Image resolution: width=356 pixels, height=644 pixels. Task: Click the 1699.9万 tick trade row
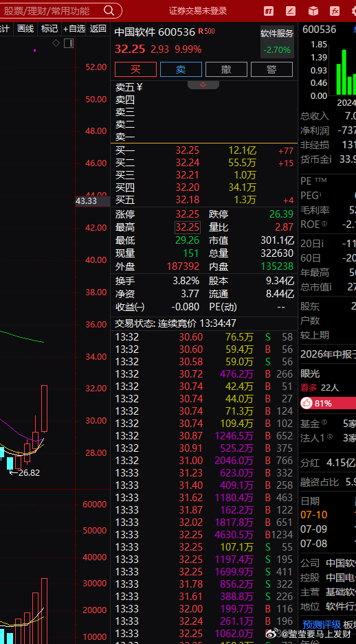pos(203,572)
